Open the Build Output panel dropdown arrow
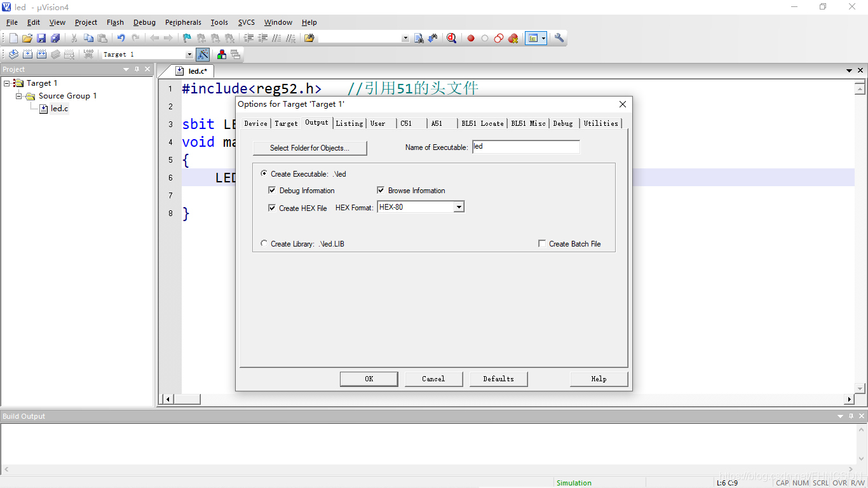 [840, 416]
